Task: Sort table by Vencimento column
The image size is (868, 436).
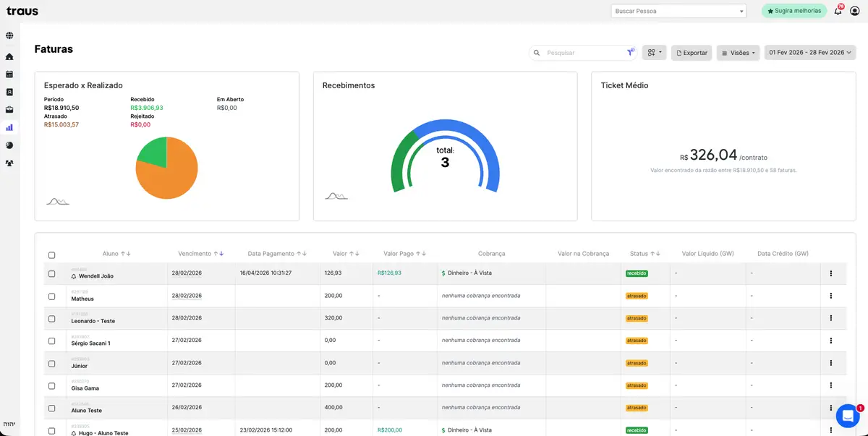Action: 201,254
